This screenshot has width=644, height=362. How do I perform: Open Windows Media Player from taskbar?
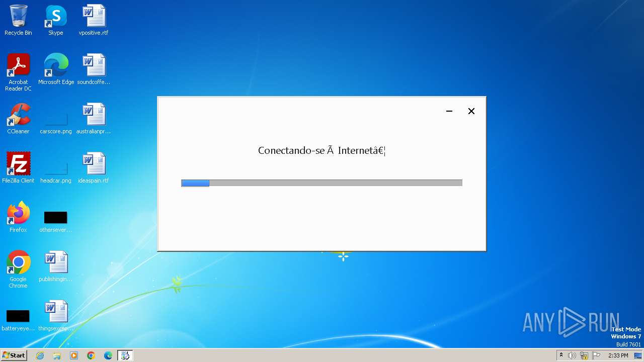coord(74,355)
